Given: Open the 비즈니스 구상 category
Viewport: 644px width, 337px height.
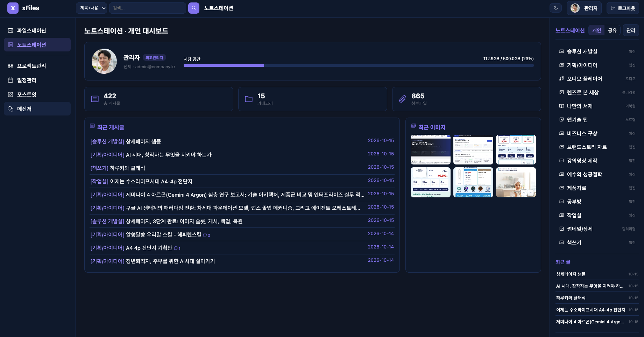Looking at the screenshot, I should tap(597, 133).
